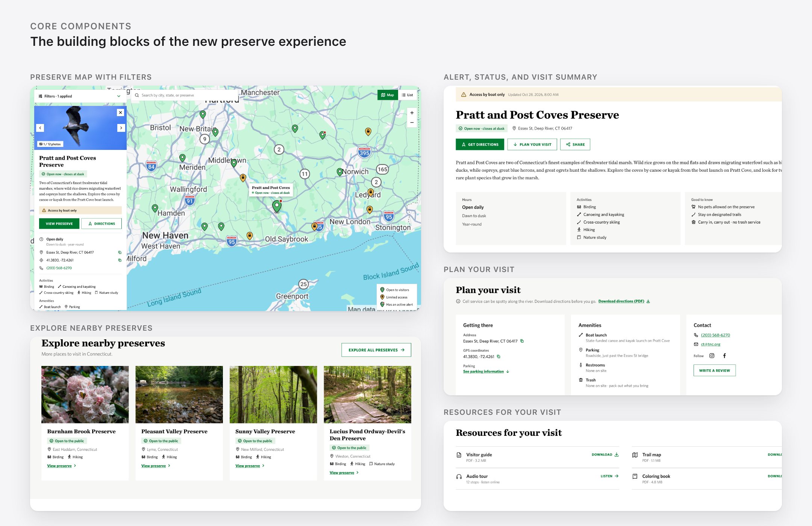View preserve link for Pleasant Valley
Viewport: 812px width, 526px height.
tap(156, 466)
